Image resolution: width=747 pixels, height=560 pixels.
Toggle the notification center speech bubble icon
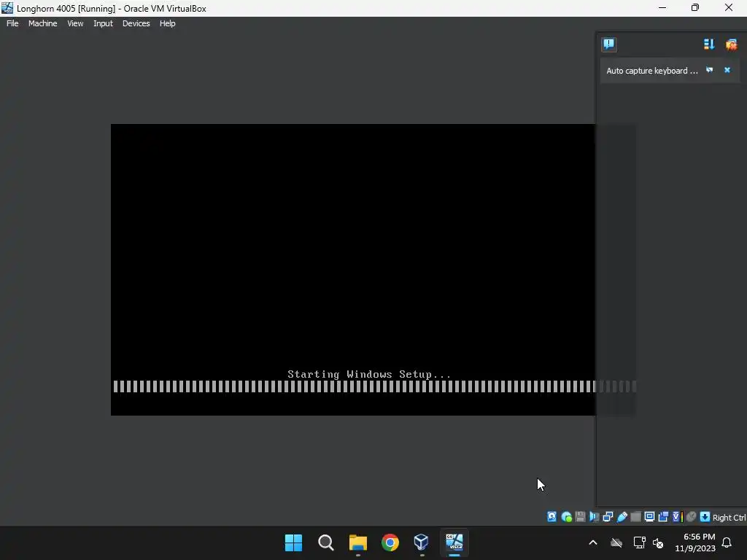[609, 44]
